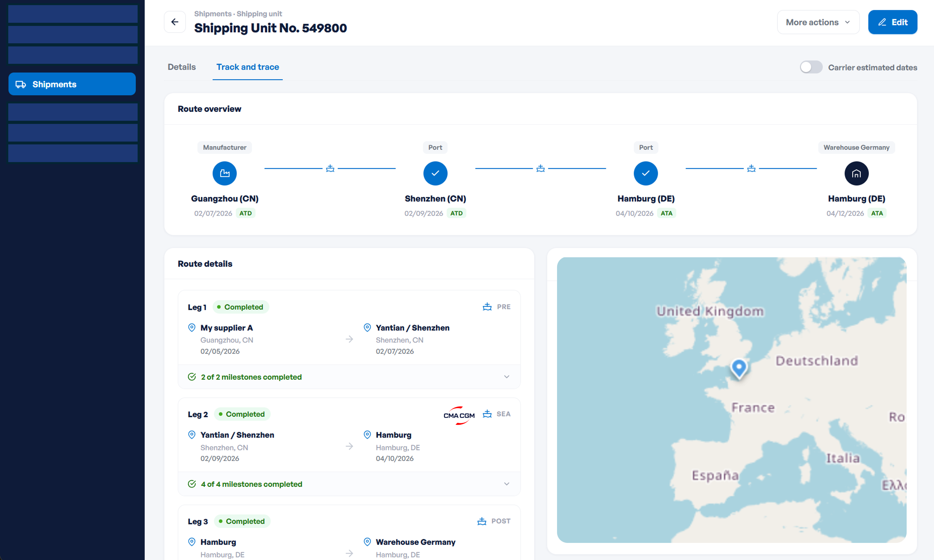The height and width of the screenshot is (560, 934).
Task: Click location pin beside Leg 3 Hamburg origin
Action: click(x=192, y=542)
